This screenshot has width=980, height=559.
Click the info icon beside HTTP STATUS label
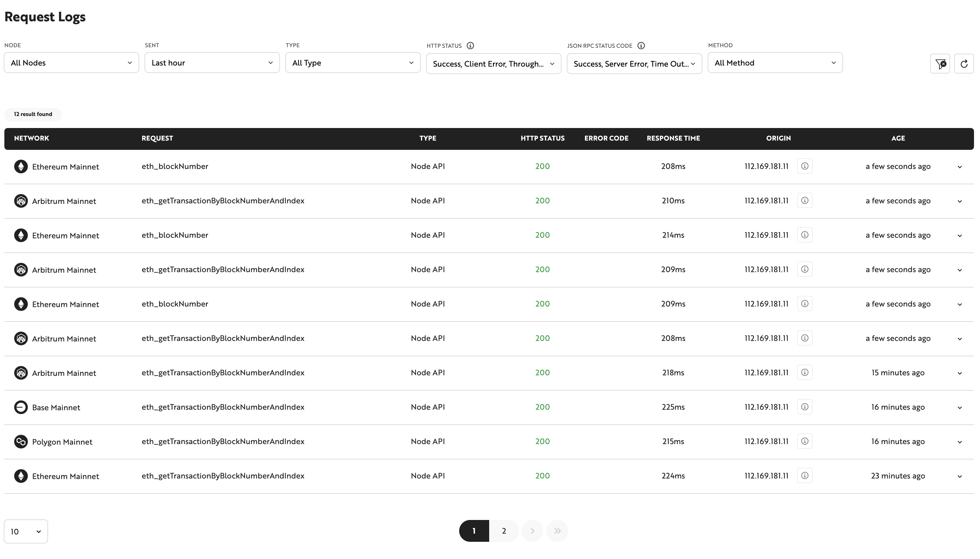click(470, 45)
